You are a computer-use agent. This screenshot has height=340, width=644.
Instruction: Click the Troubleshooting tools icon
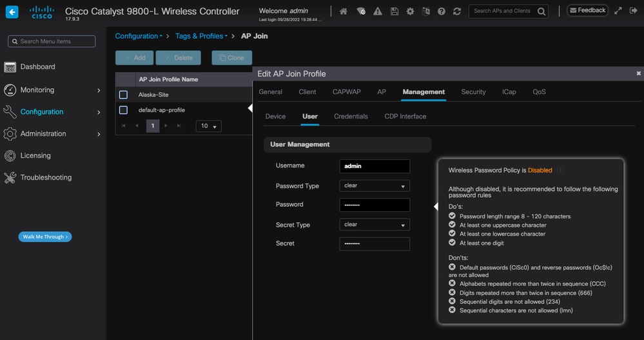(x=10, y=178)
